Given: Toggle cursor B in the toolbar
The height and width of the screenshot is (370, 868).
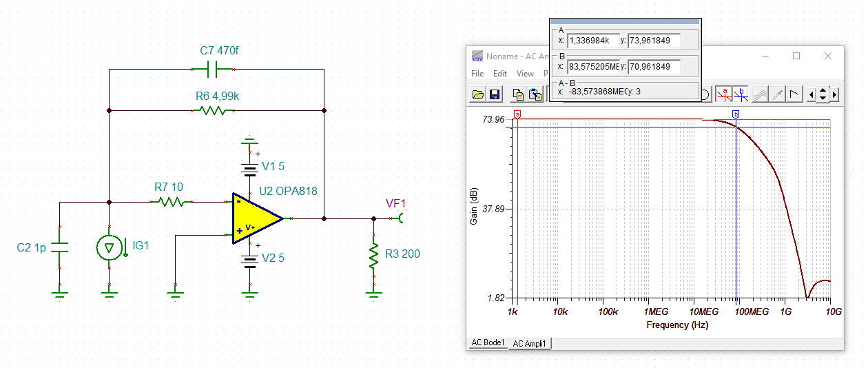Looking at the screenshot, I should coord(741,94).
